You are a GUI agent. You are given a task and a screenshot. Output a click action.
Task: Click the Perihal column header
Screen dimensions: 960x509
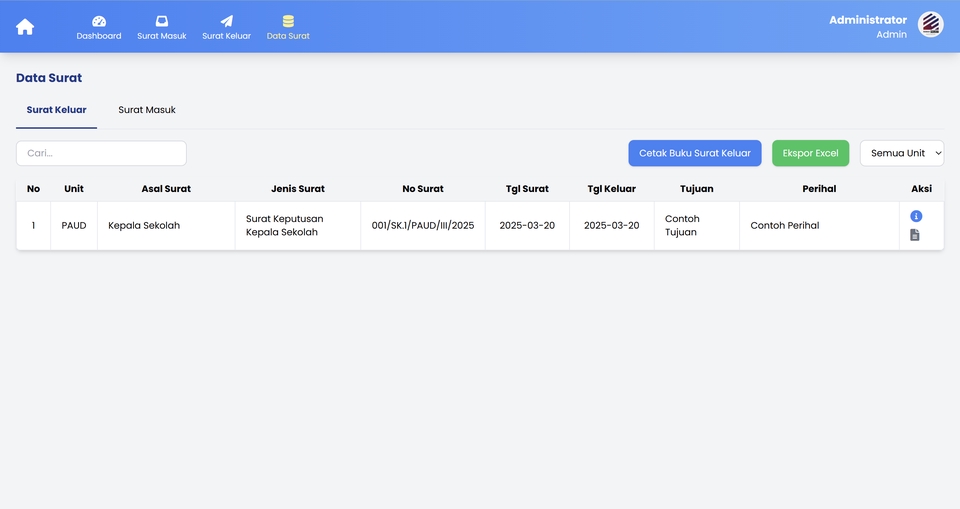tap(819, 189)
